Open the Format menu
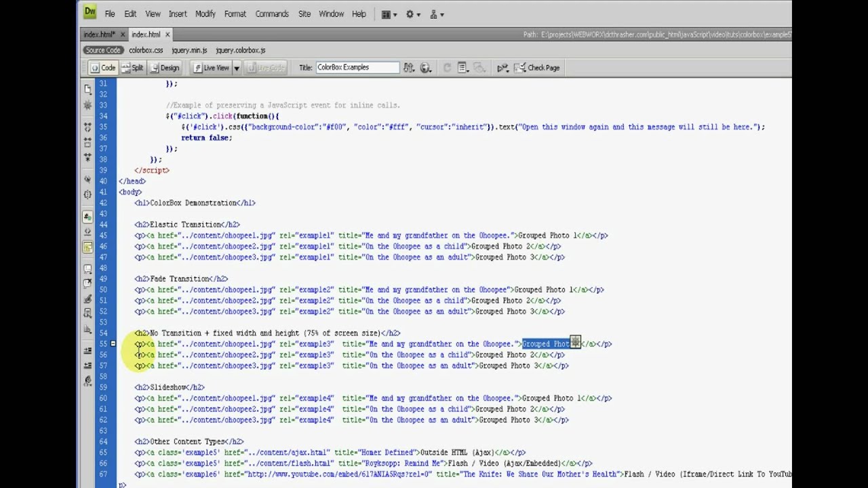 point(235,14)
